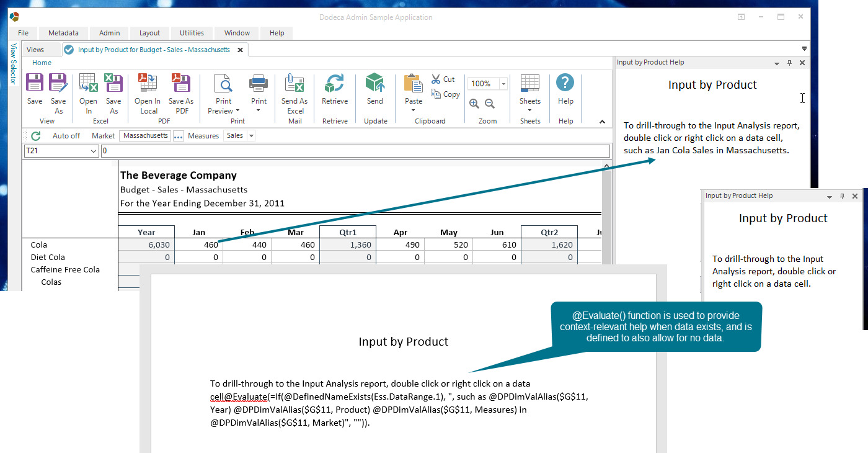868x453 pixels.
Task: Click the Cut scissors icon
Action: point(435,79)
